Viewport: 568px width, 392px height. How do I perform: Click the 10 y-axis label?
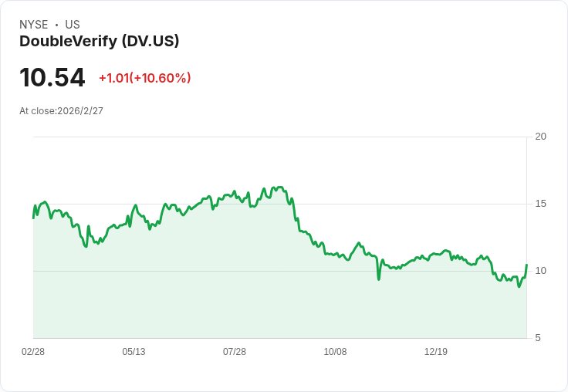541,271
